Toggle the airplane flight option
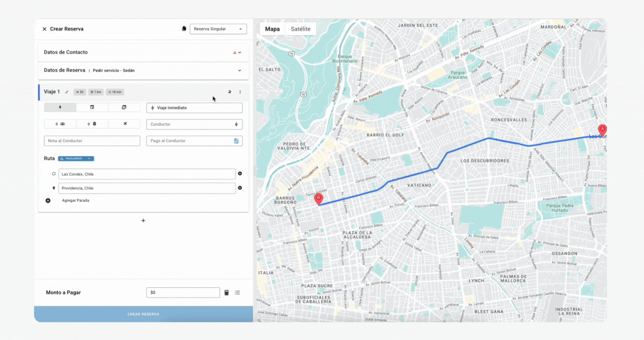Screen dimensions: 644x340 (125, 124)
